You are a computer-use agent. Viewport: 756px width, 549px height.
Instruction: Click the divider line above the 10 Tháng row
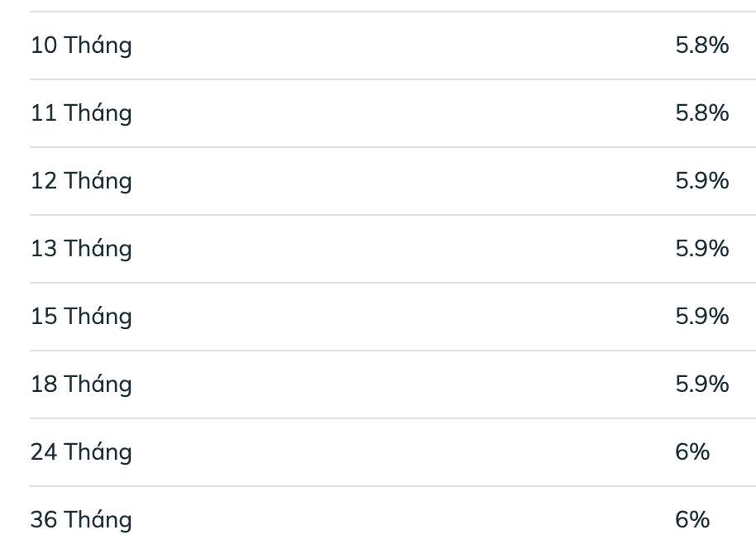click(x=393, y=12)
